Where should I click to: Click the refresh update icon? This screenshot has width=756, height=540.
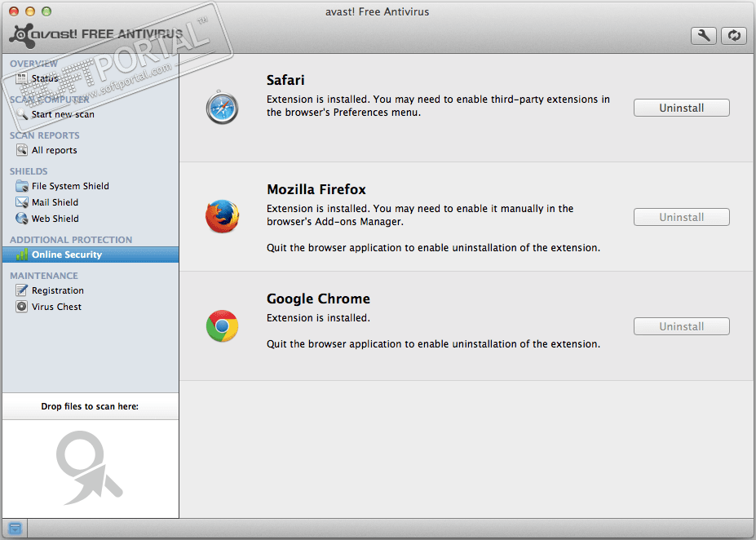point(734,35)
